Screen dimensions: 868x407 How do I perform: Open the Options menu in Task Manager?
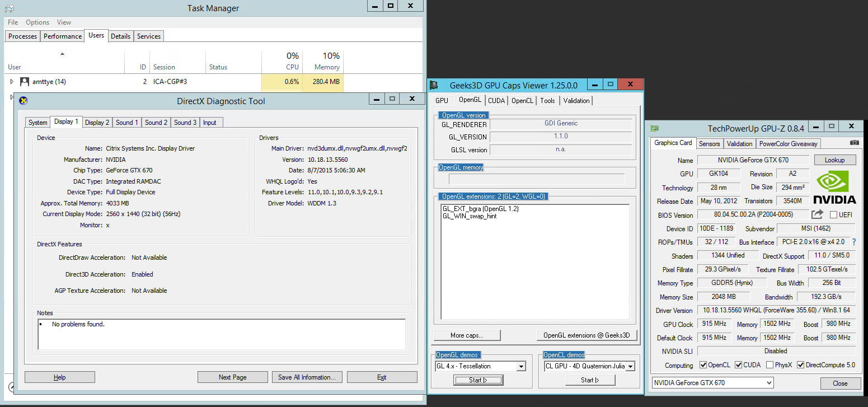[x=37, y=22]
